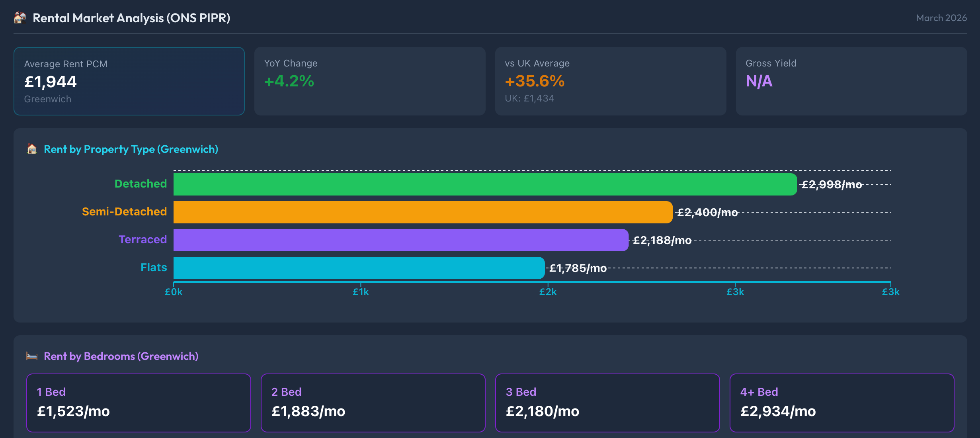Viewport: 980px width, 438px height.
Task: Click the green Detached rent bar
Action: point(485,184)
